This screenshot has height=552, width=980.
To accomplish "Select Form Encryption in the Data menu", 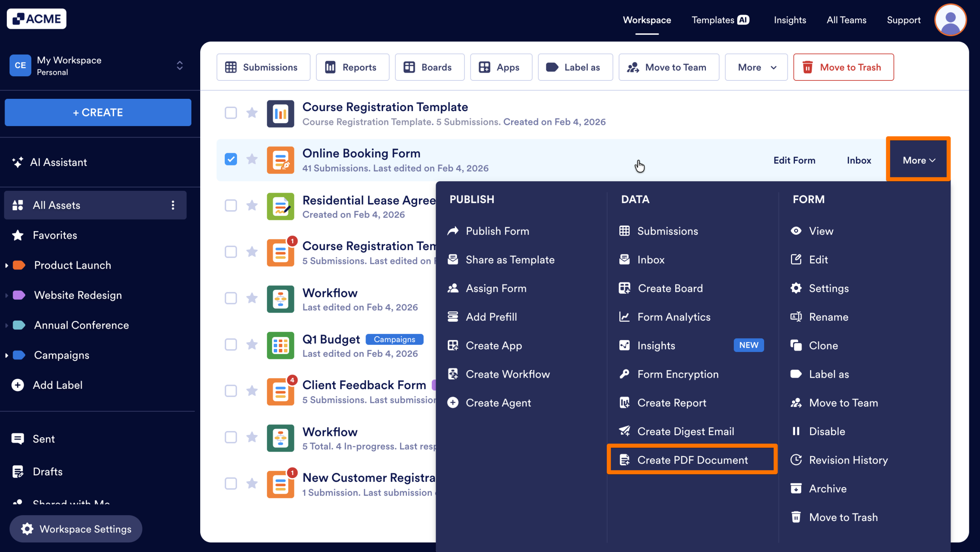I will [x=678, y=374].
